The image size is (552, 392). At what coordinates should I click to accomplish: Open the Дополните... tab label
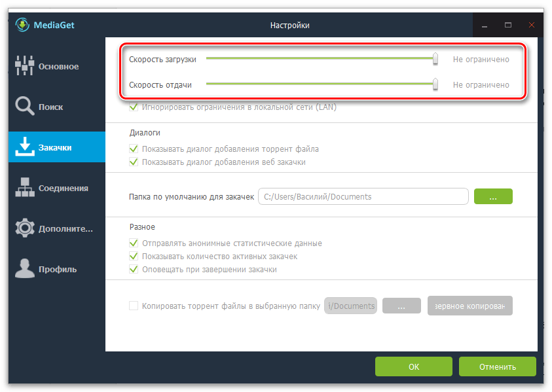[65, 229]
